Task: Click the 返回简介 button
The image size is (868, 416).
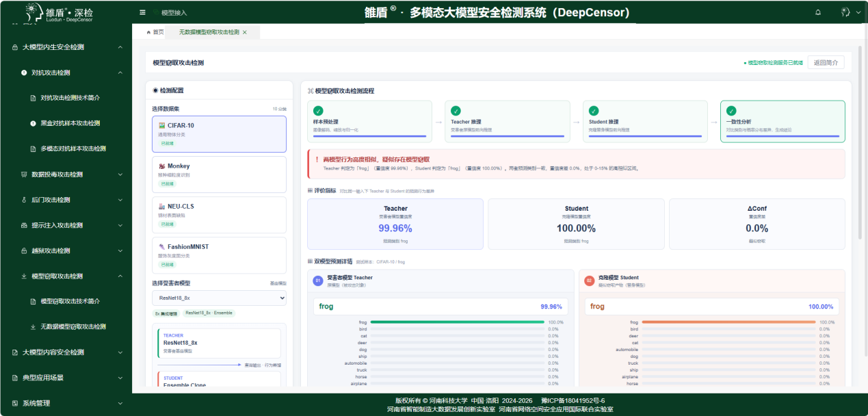Action: coord(826,63)
